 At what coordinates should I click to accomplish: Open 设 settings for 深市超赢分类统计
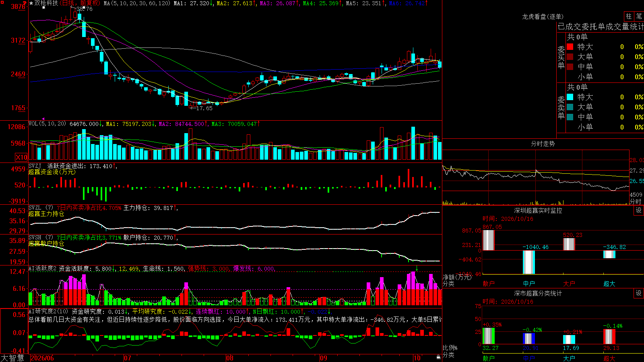point(639,293)
